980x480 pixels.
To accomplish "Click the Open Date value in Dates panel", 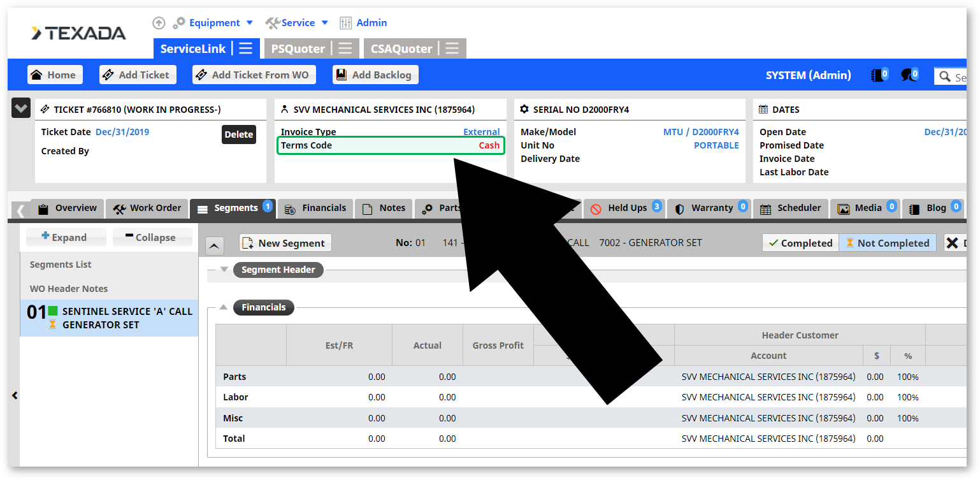I will 946,132.
